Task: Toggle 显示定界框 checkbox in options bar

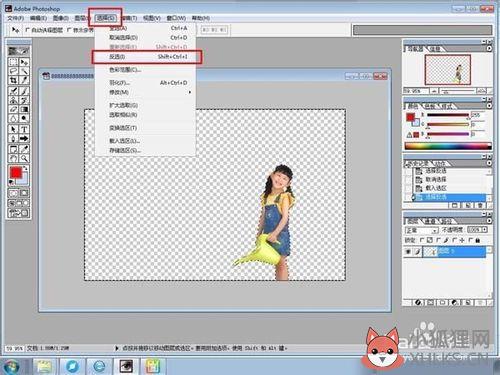Action: click(69, 30)
